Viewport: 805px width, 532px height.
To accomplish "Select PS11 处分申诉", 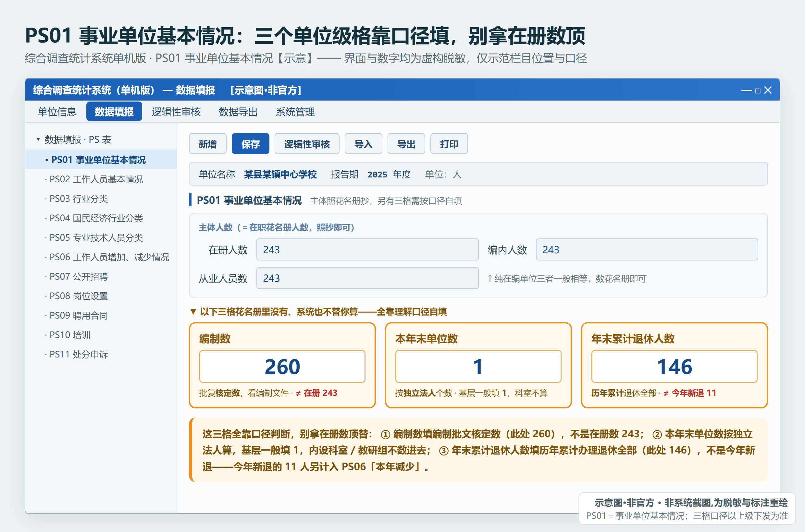I will pos(101,354).
